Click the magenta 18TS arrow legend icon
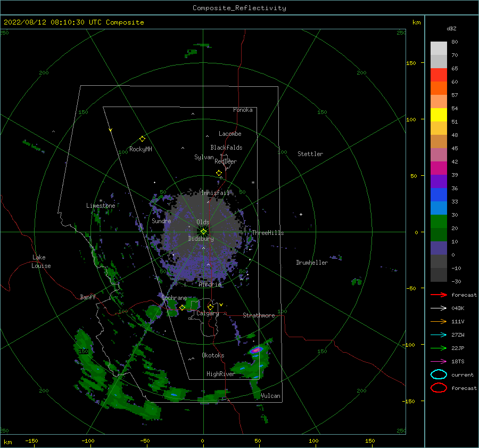 coord(439,362)
